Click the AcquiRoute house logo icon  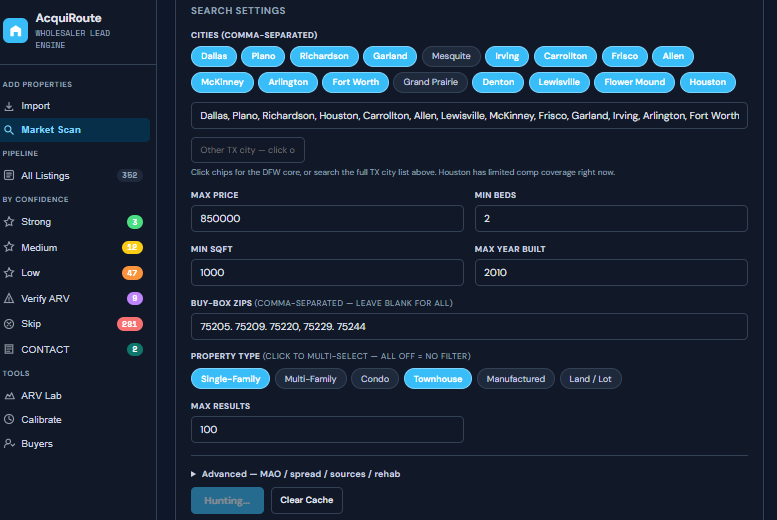coord(15,31)
